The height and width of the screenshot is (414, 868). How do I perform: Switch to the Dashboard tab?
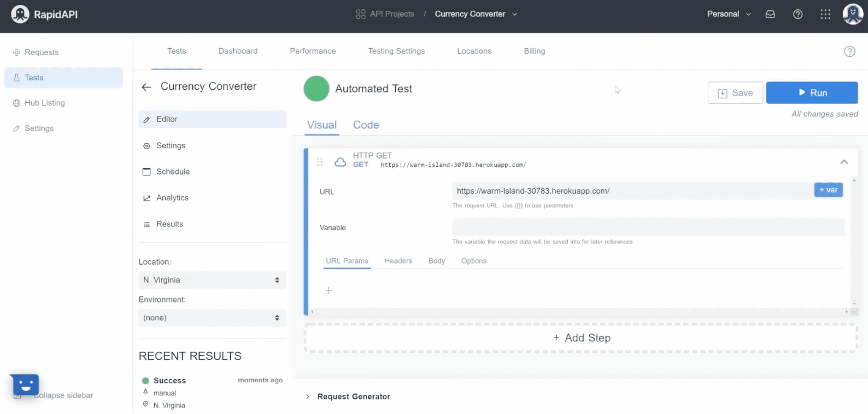238,51
